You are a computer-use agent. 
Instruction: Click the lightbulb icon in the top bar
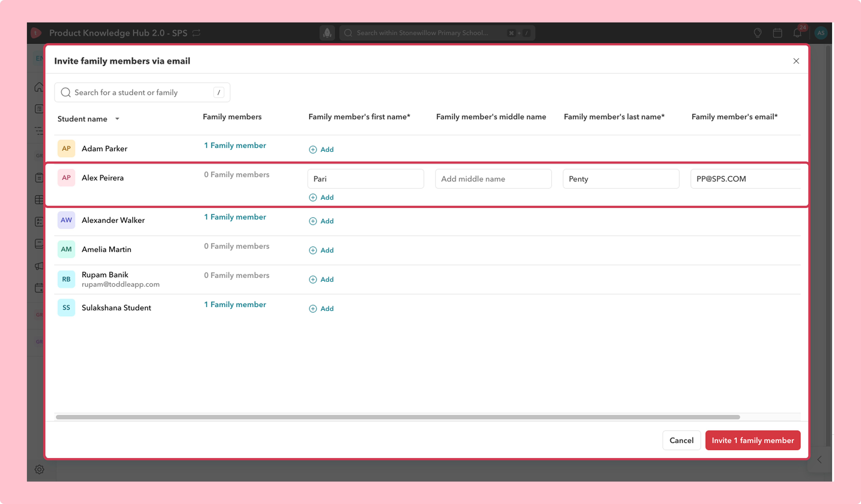tap(757, 33)
